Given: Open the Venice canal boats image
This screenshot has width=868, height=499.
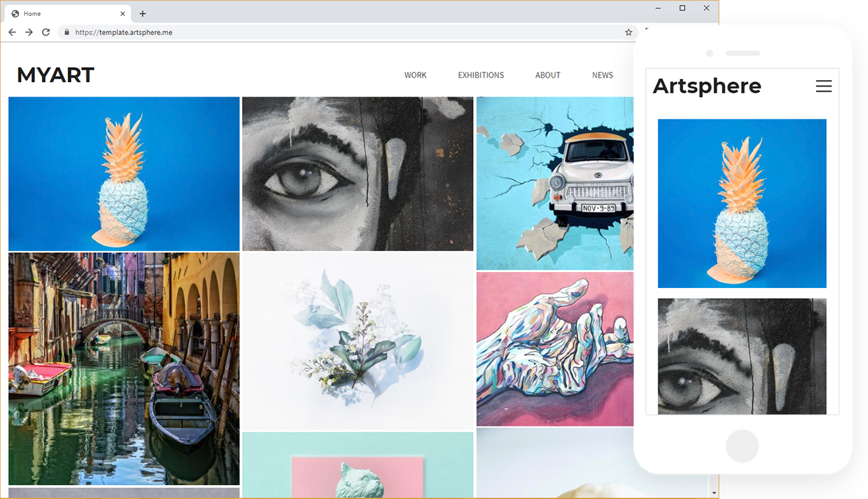Looking at the screenshot, I should point(124,369).
